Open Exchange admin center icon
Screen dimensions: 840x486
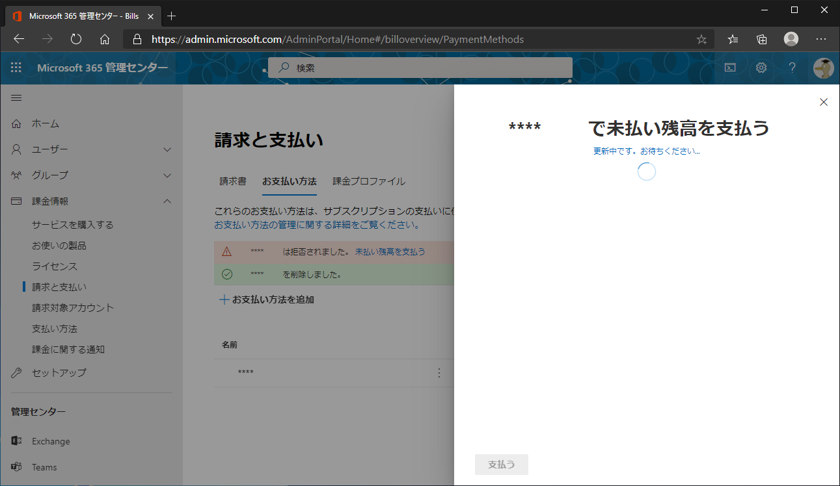[17, 441]
